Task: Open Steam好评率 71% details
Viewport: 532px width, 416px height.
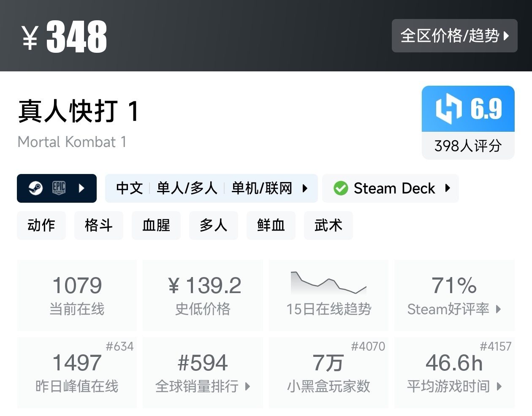Action: (454, 295)
